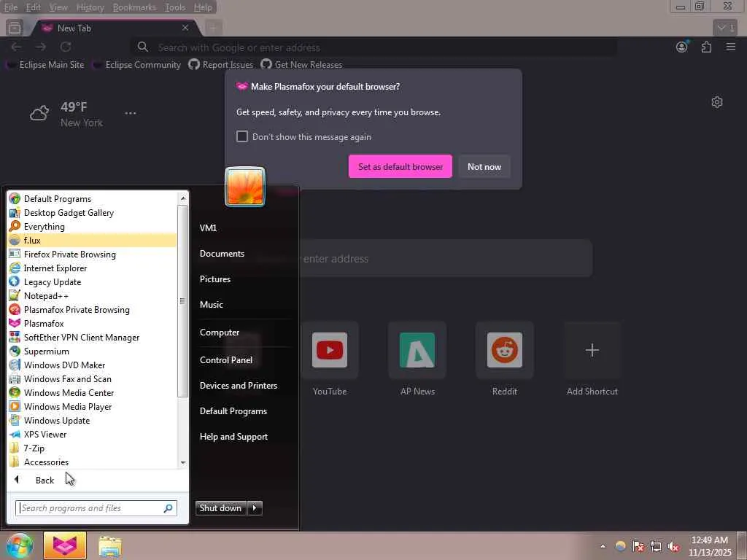This screenshot has width=747, height=560.
Task: Open the extensions puzzle icon
Action: (706, 47)
